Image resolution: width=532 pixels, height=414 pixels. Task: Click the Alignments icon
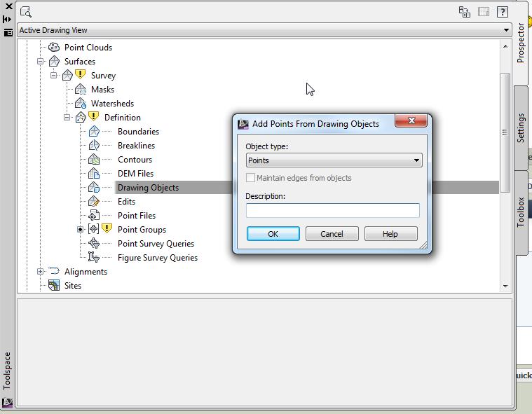54,271
